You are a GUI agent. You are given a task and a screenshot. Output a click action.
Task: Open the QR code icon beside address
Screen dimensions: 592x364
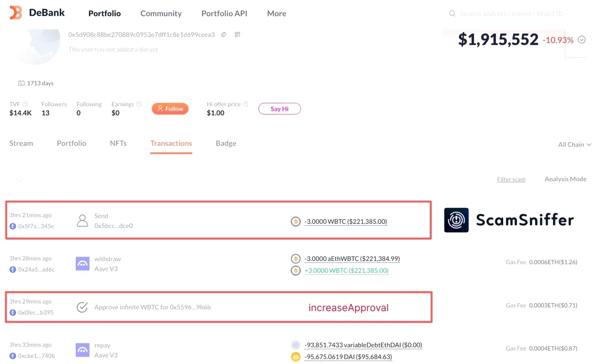237,35
